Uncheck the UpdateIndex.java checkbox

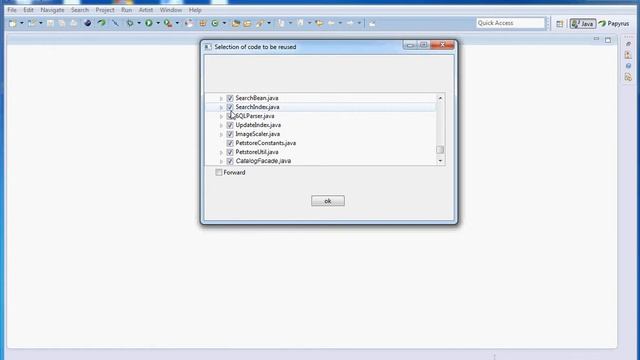pos(230,125)
